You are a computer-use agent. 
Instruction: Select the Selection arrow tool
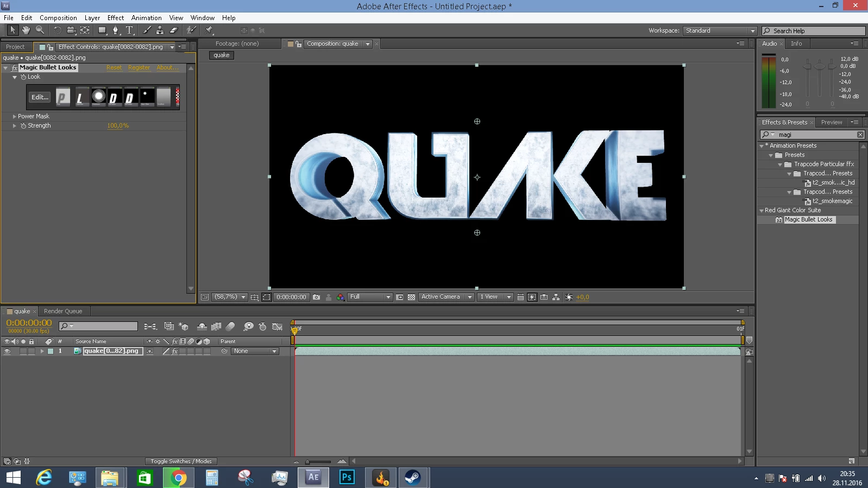coord(12,30)
